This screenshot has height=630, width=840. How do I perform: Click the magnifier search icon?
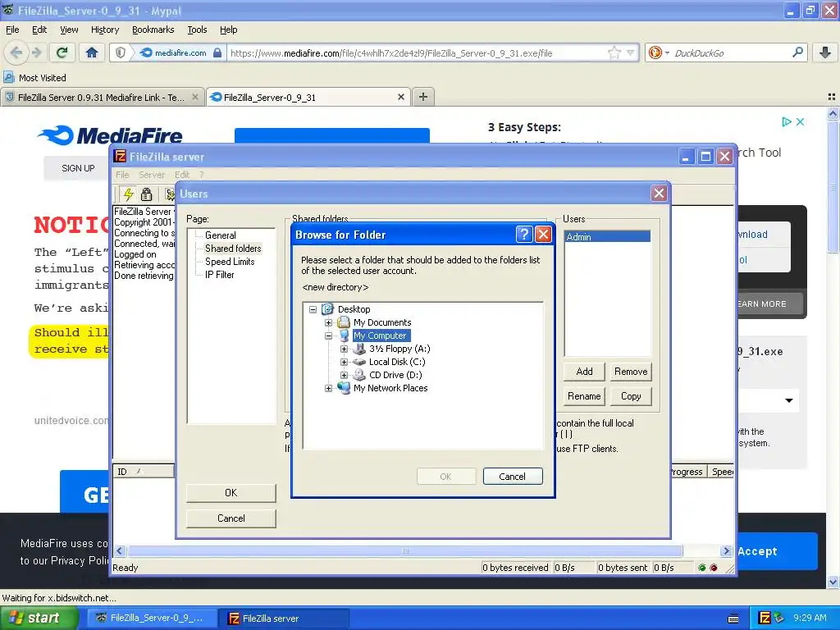tap(797, 52)
